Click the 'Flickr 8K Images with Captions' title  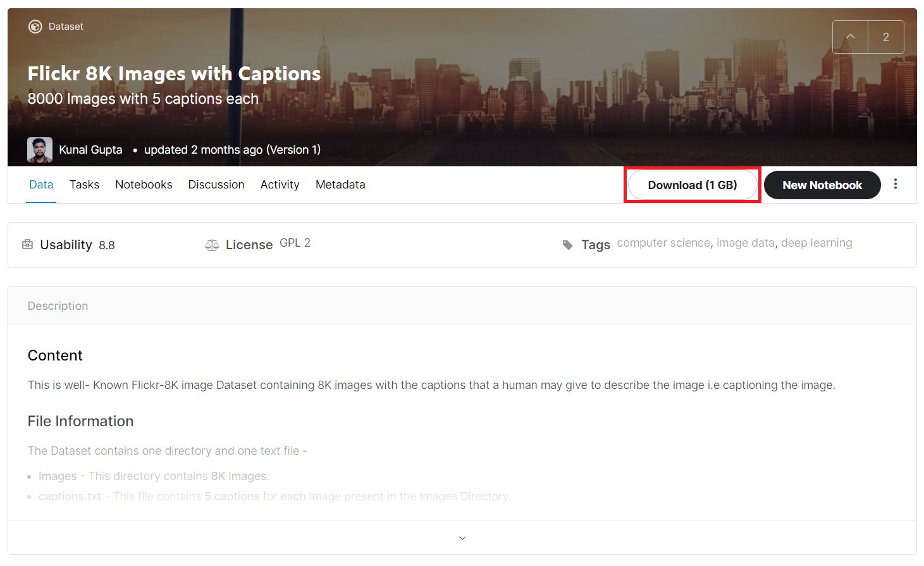click(x=174, y=74)
